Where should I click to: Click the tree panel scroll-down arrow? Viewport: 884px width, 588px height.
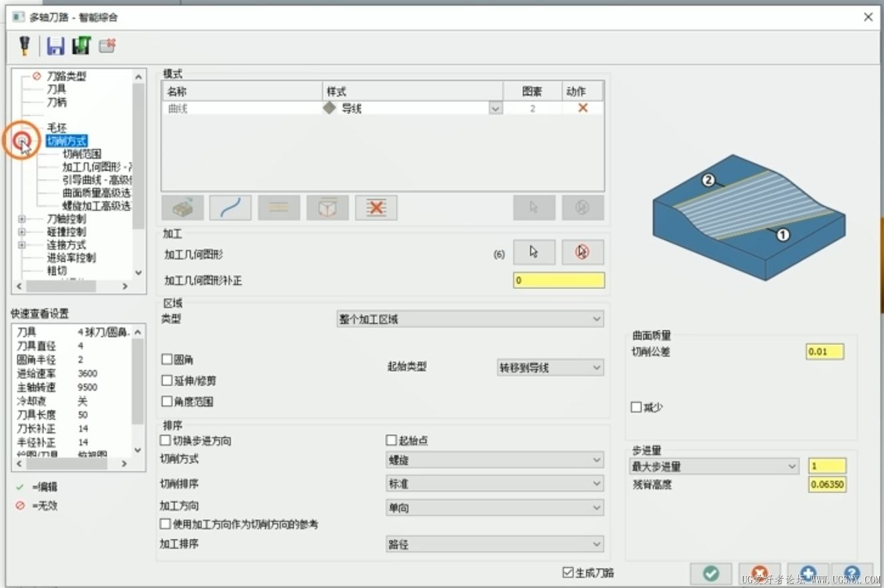click(x=139, y=272)
